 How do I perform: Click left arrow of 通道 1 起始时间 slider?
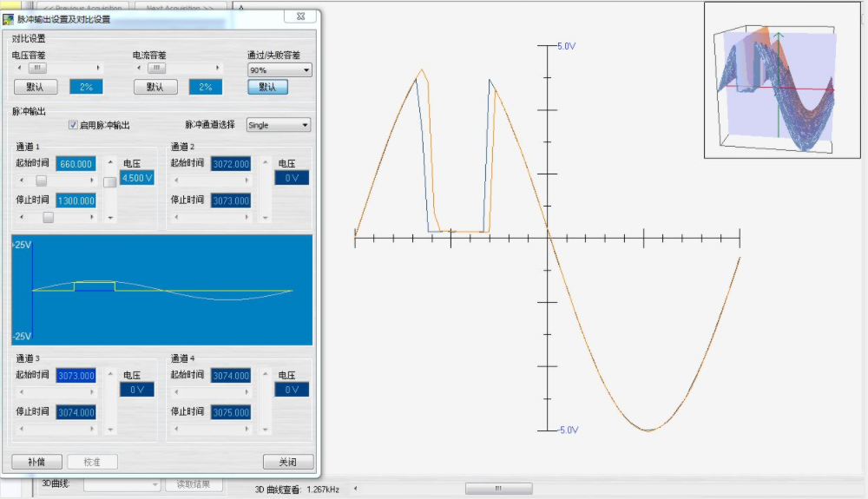22,181
